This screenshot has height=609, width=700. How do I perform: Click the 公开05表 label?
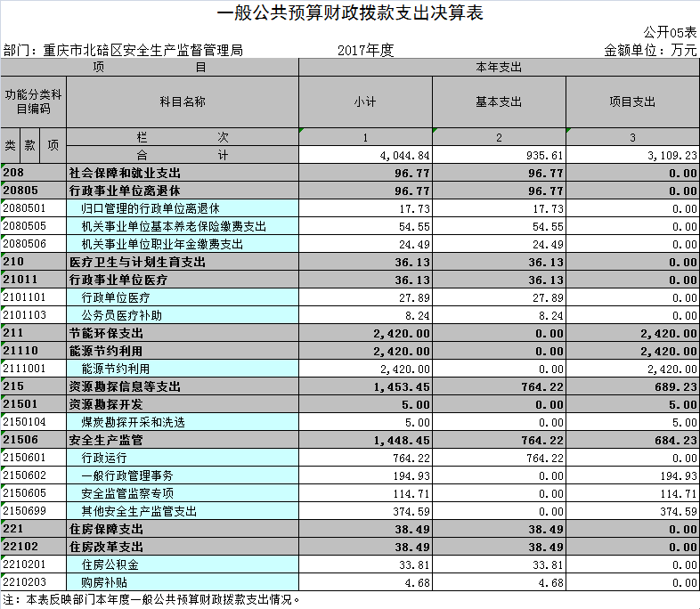pyautogui.click(x=670, y=32)
